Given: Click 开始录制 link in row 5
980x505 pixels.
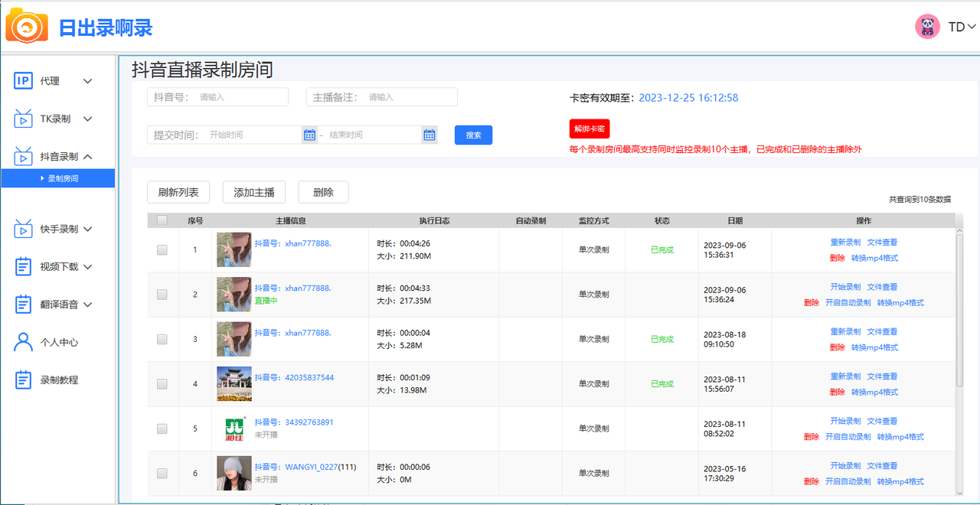Looking at the screenshot, I should pos(845,421).
